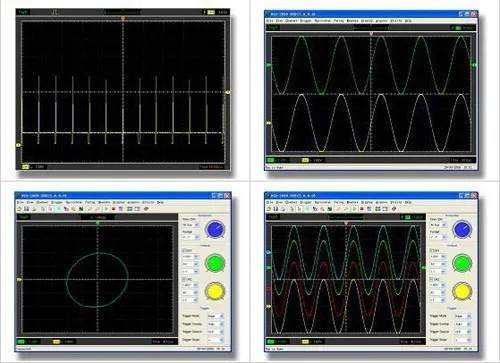Open the Time/DIV dropdown in the bottom-left window

tap(191, 225)
